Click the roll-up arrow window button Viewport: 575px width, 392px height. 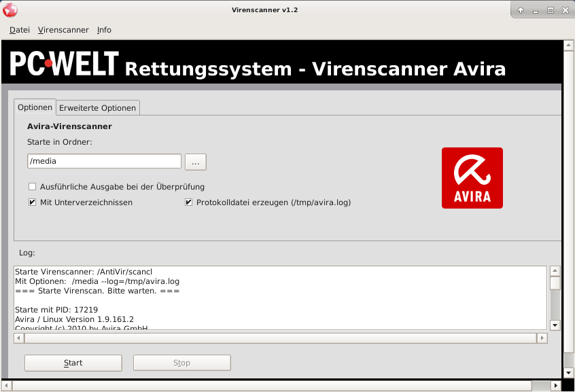pyautogui.click(x=521, y=10)
